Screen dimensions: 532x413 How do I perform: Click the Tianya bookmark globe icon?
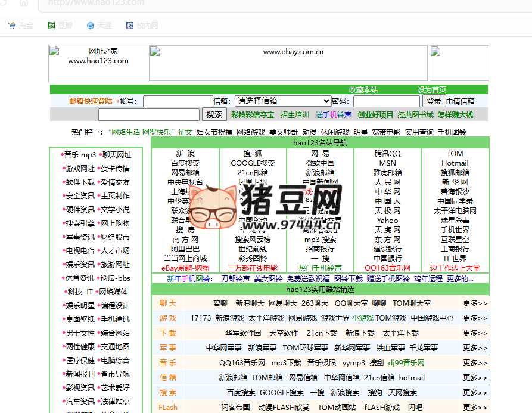click(x=91, y=26)
